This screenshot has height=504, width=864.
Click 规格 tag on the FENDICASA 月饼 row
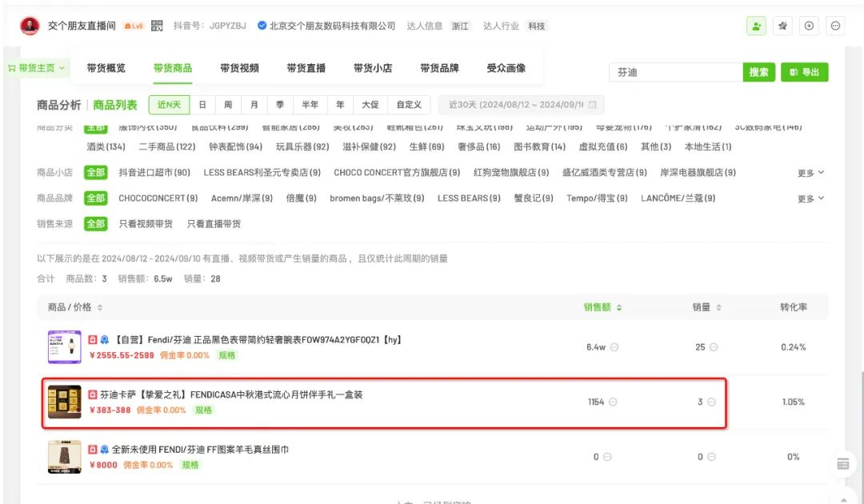coord(203,410)
